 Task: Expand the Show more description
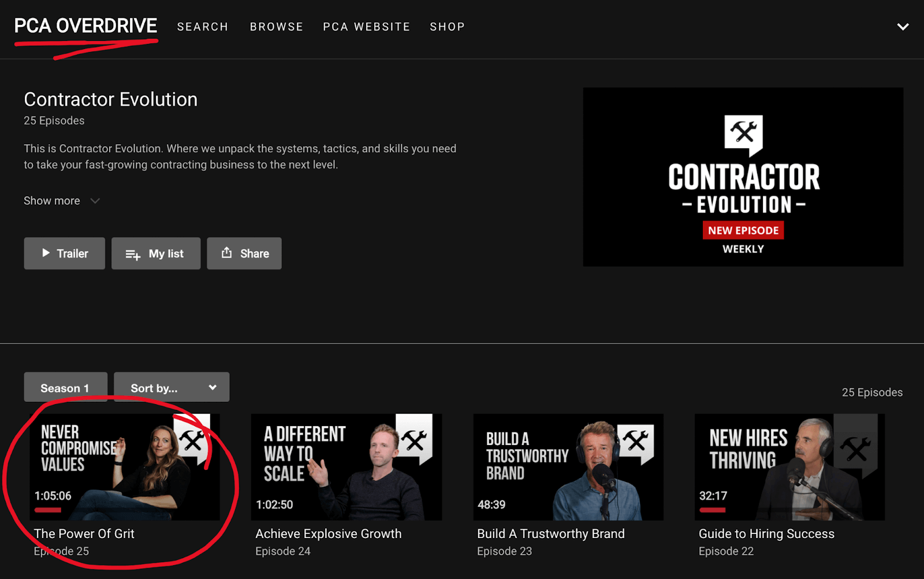point(62,201)
